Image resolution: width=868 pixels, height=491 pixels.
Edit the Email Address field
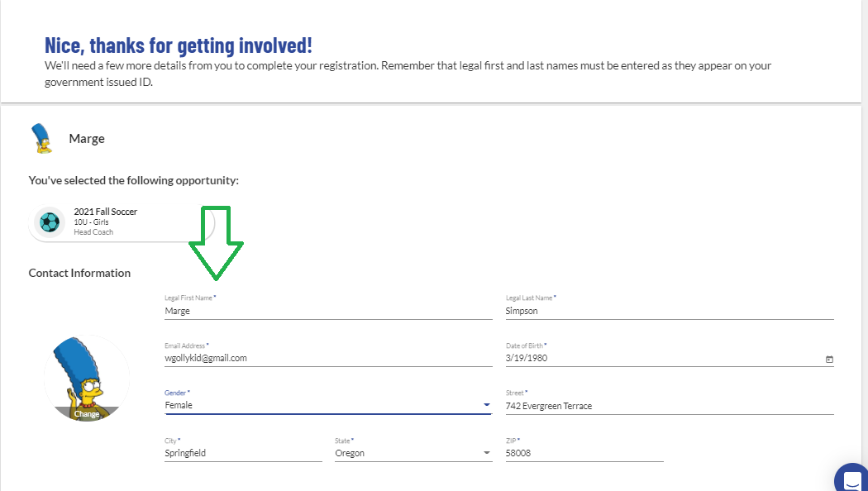pyautogui.click(x=328, y=358)
